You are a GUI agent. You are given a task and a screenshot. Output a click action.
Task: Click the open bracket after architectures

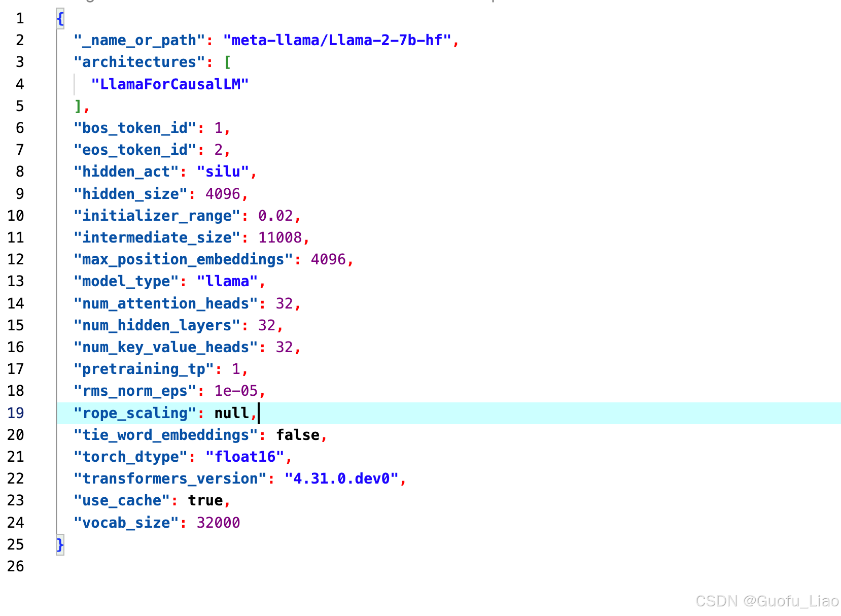[227, 62]
